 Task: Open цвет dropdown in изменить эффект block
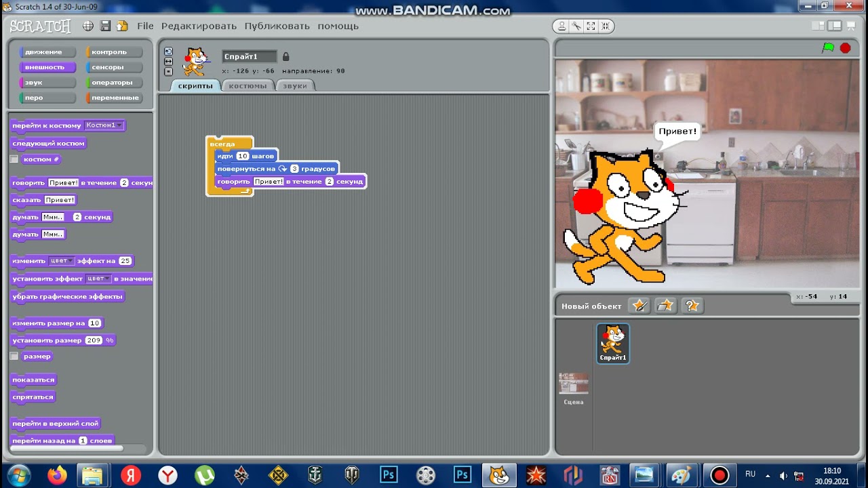click(62, 261)
